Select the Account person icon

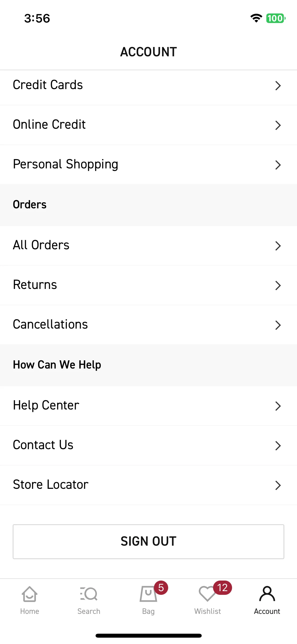[x=267, y=594]
